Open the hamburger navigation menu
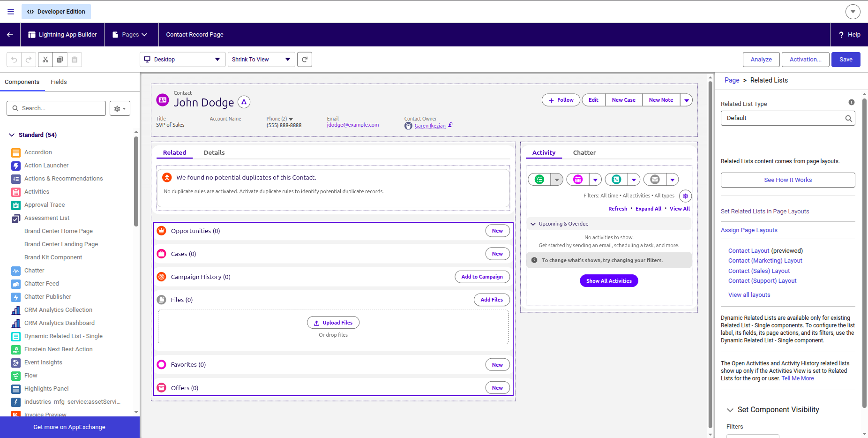This screenshot has width=868, height=438. point(11,12)
